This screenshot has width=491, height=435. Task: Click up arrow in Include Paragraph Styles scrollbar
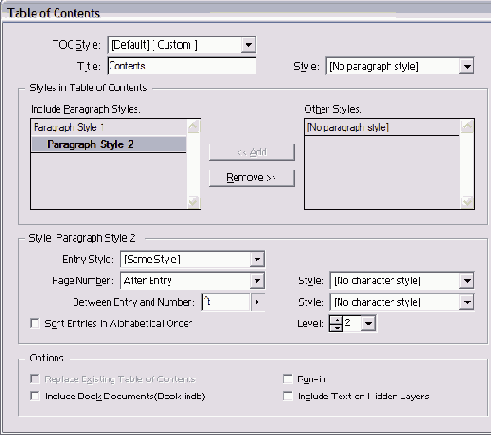point(194,127)
